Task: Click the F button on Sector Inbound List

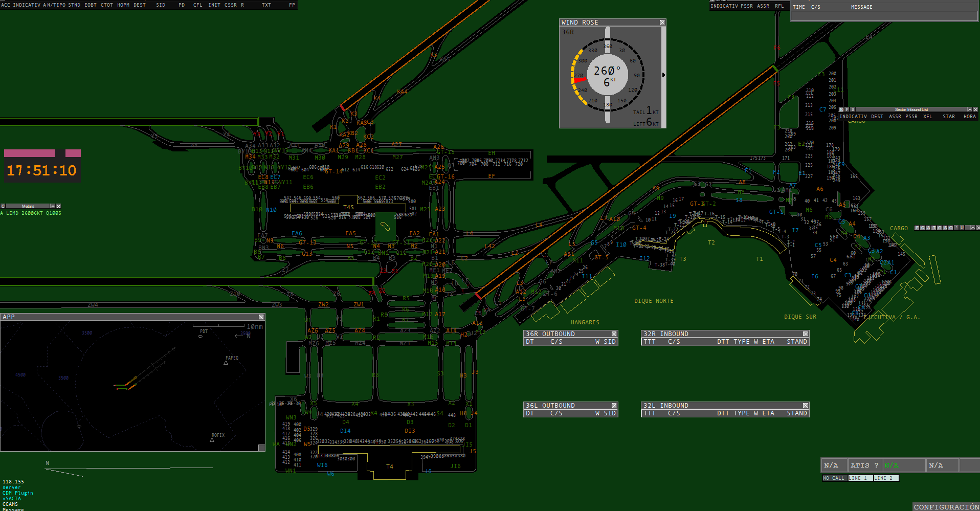Action: point(847,109)
